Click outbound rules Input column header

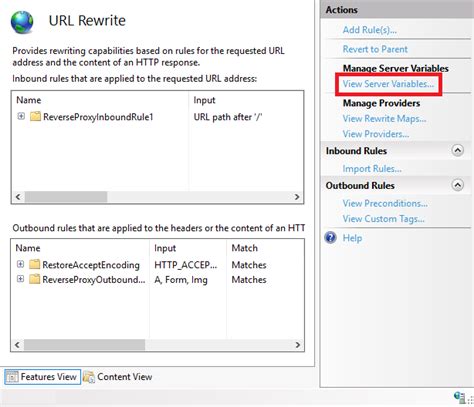pyautogui.click(x=165, y=248)
